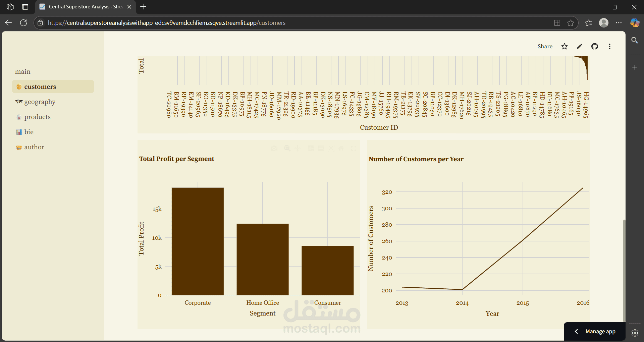Image resolution: width=644 pixels, height=342 pixels.
Task: Add this page to browser favorites
Action: coord(571,23)
